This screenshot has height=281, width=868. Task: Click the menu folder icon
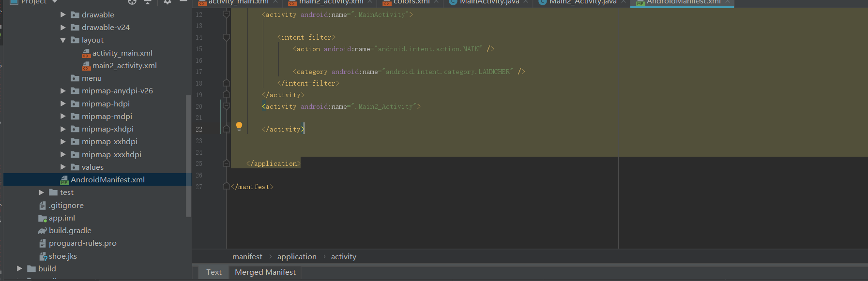point(75,78)
